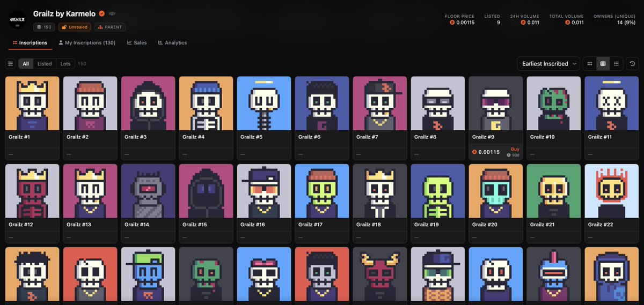Switch to the Analytics tab
This screenshot has width=644, height=305.
[172, 43]
